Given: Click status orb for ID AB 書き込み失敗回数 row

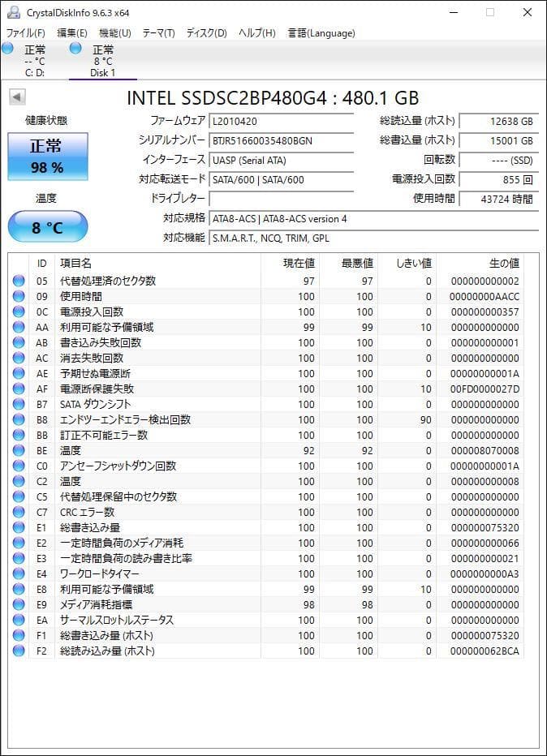Looking at the screenshot, I should click(x=19, y=342).
